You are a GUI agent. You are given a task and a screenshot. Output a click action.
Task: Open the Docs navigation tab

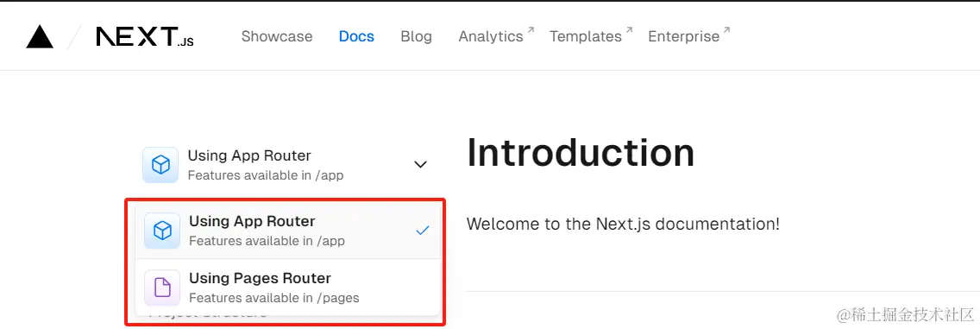(x=356, y=37)
